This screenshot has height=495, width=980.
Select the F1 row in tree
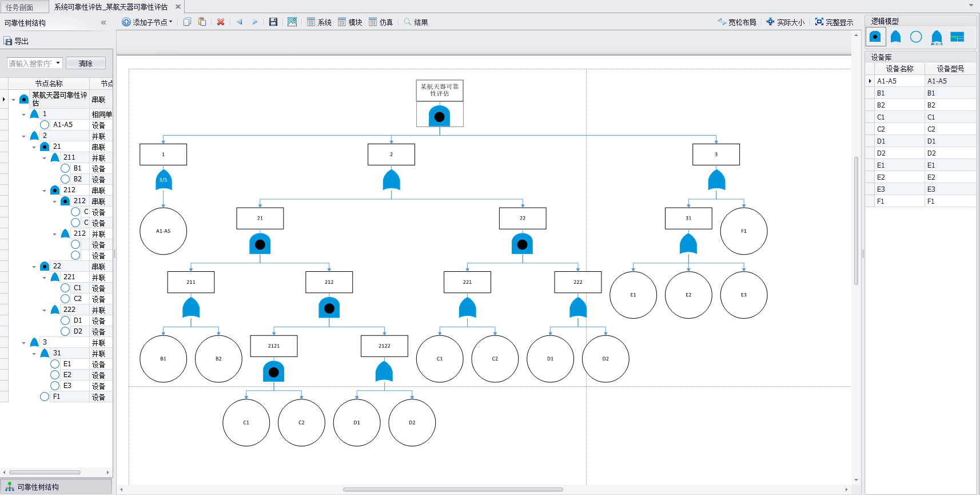coord(61,397)
